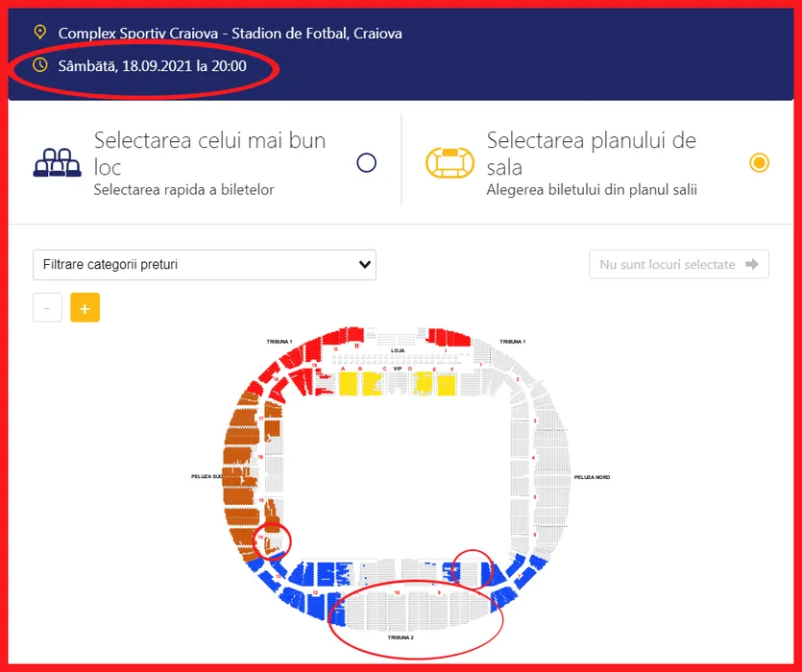802x672 pixels.
Task: Open the 'Filtrare categorii preturi' dropdown
Action: (x=204, y=264)
